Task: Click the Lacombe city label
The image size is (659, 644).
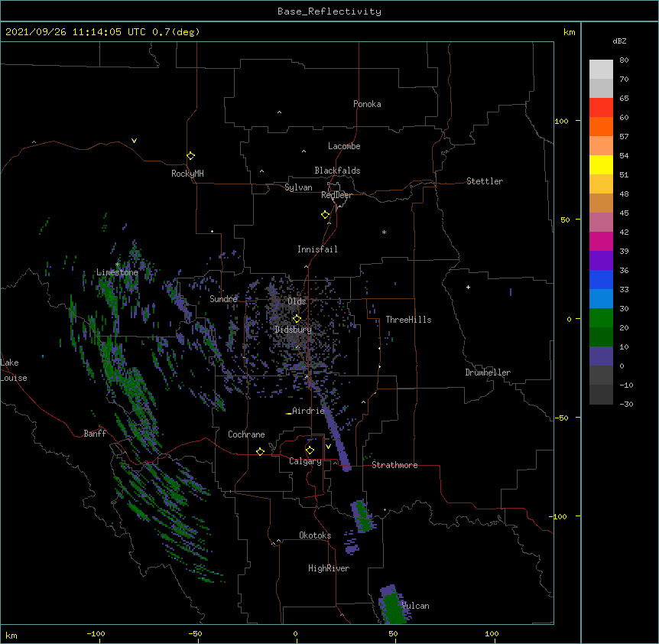Action: [344, 146]
